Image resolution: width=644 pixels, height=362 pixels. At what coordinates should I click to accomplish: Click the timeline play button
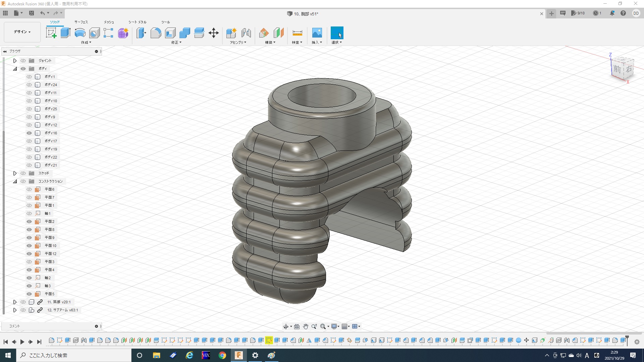tap(22, 342)
